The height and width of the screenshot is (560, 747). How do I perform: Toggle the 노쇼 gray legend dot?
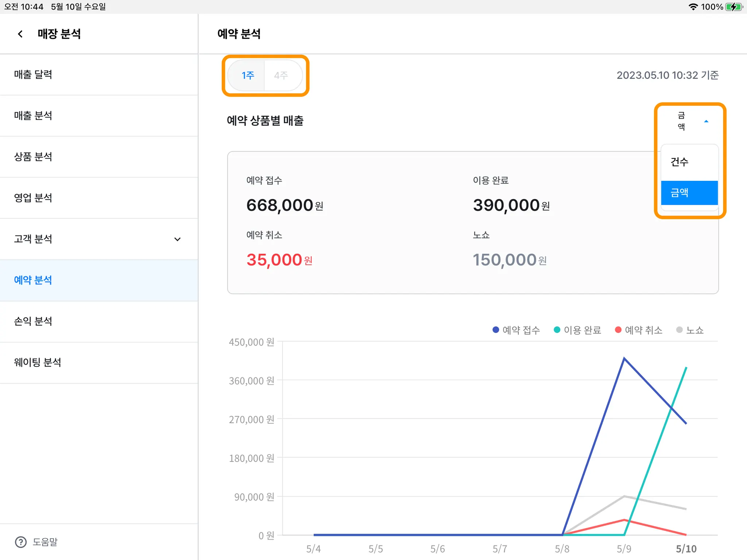(x=679, y=330)
